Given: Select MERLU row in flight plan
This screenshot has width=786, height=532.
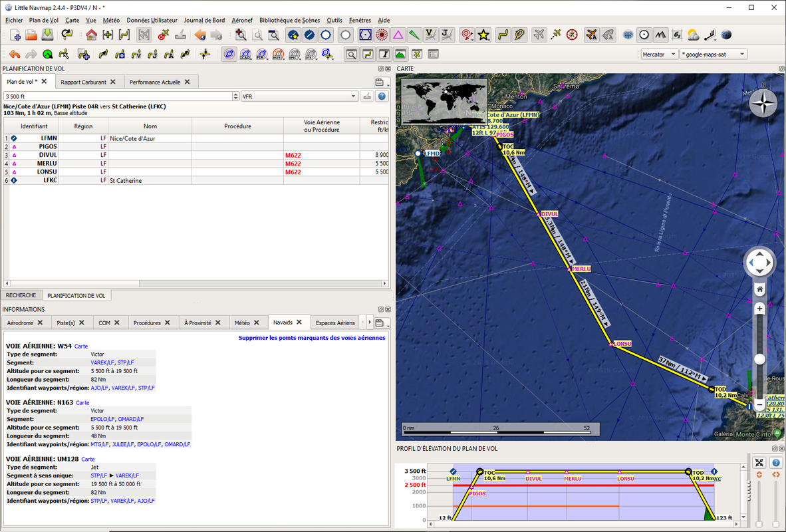Looking at the screenshot, I should (x=196, y=164).
